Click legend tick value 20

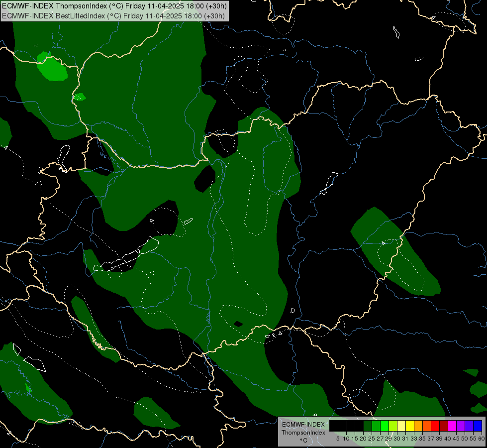point(363,439)
